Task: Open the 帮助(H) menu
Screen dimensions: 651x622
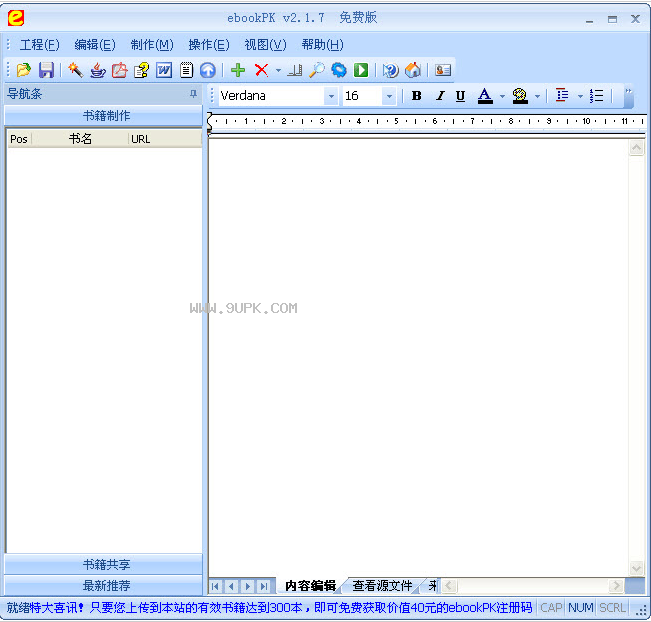Action: pos(322,44)
